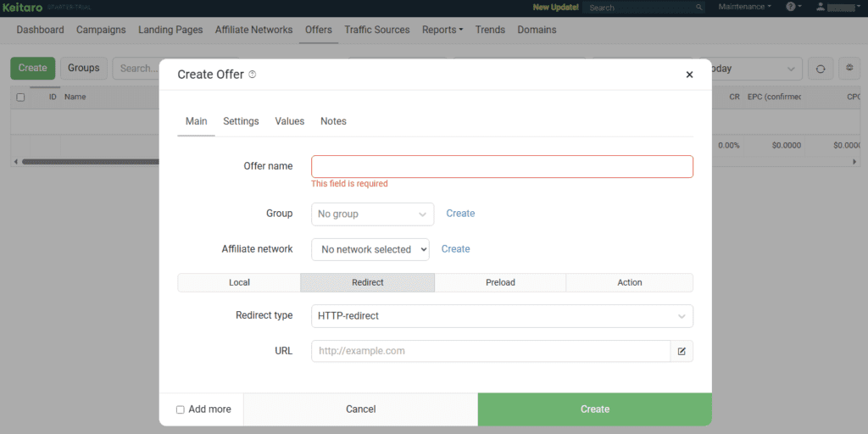Tick the select-all checkbox in table header
The height and width of the screenshot is (434, 868).
point(20,97)
